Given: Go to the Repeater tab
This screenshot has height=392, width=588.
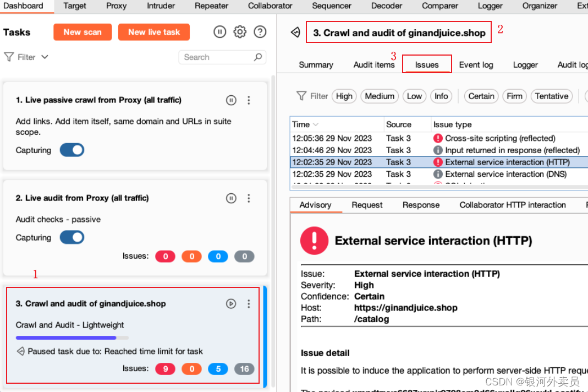Looking at the screenshot, I should [x=212, y=6].
